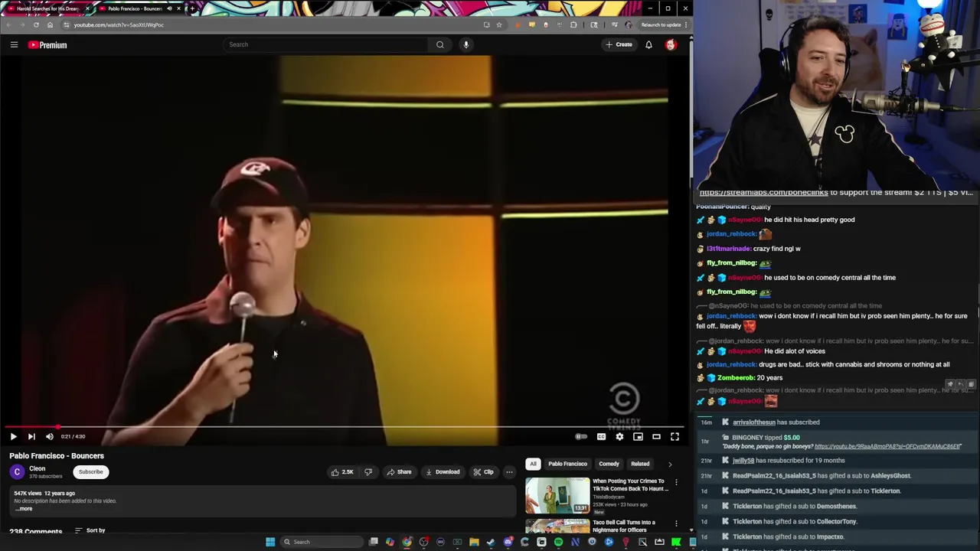This screenshot has height=551, width=980.
Task: Mute the video player volume
Action: tap(50, 436)
